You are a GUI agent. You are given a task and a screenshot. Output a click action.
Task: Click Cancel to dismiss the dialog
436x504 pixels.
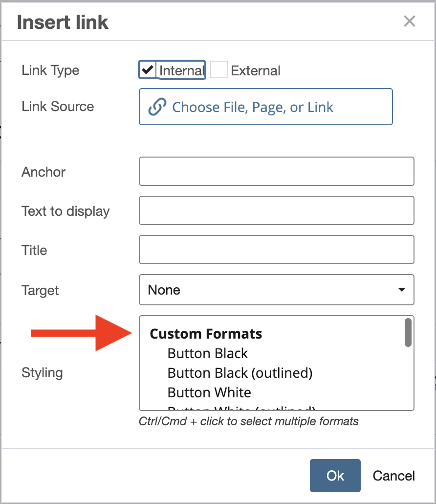click(x=393, y=475)
